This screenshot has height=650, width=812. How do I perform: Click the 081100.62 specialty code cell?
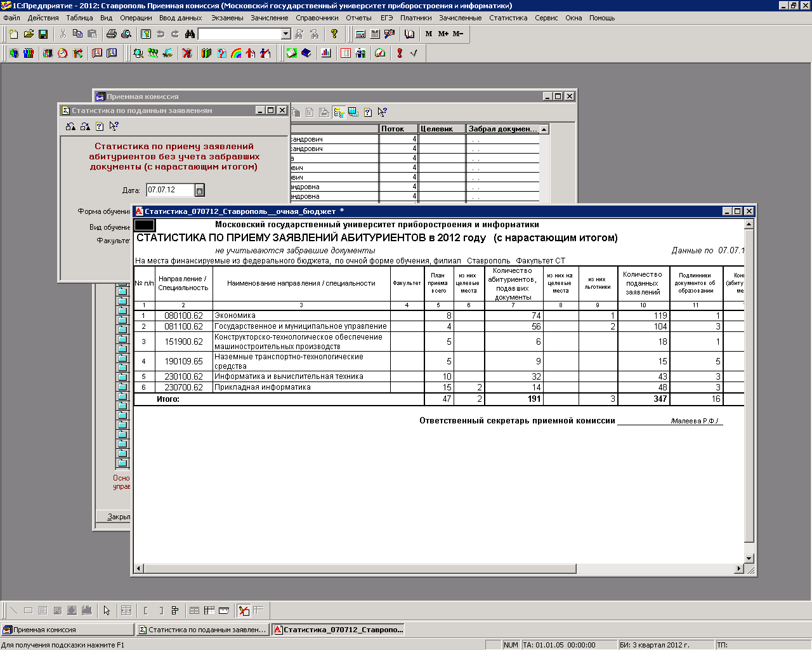pos(183,326)
